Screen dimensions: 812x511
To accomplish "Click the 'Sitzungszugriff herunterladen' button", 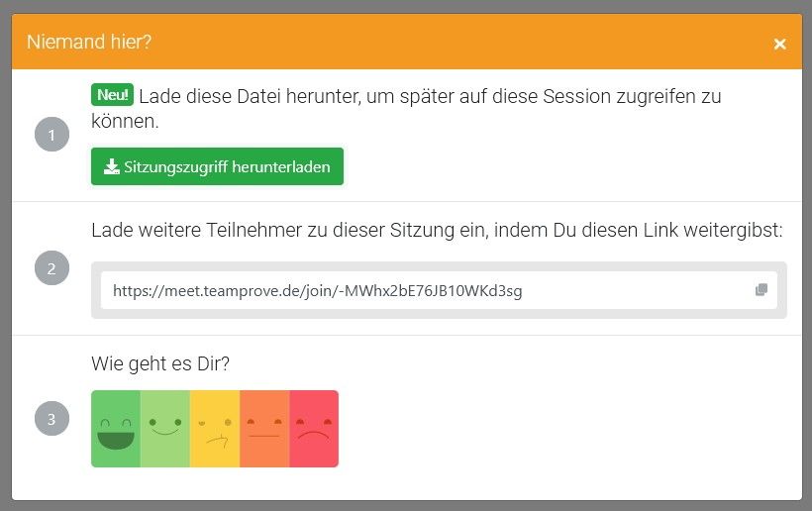I will [217, 166].
